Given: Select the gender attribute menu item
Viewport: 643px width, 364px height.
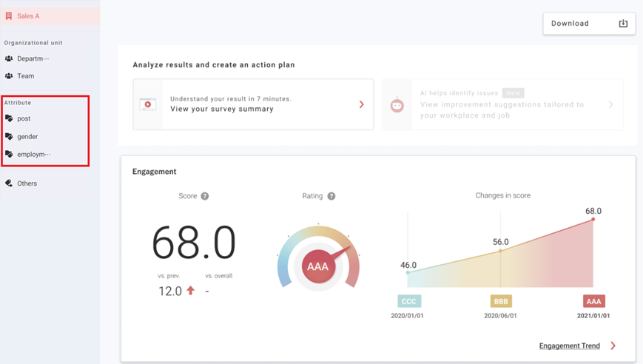Looking at the screenshot, I should 27,137.
